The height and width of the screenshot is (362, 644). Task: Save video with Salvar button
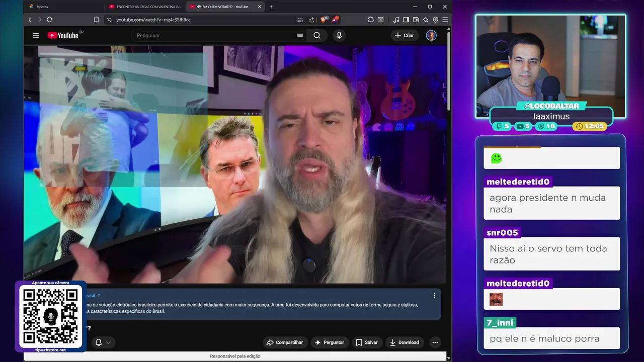tap(366, 342)
